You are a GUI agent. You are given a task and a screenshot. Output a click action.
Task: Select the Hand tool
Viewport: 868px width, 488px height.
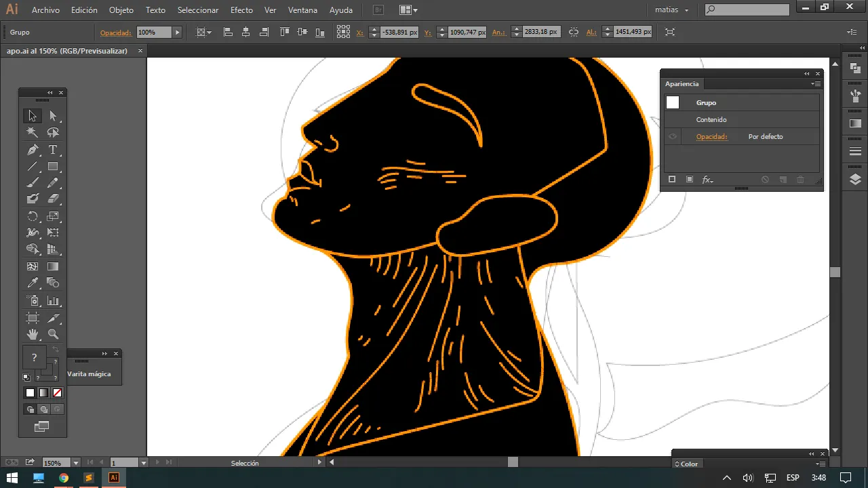[x=33, y=334]
